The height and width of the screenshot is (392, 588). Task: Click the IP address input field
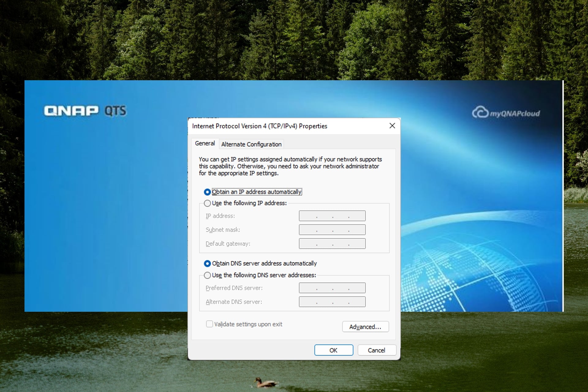(332, 216)
